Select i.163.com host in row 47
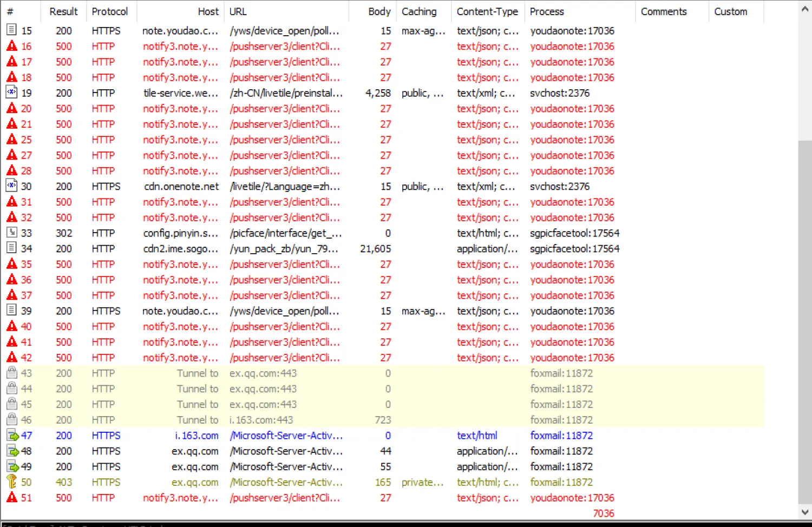This screenshot has height=527, width=812. coord(197,436)
